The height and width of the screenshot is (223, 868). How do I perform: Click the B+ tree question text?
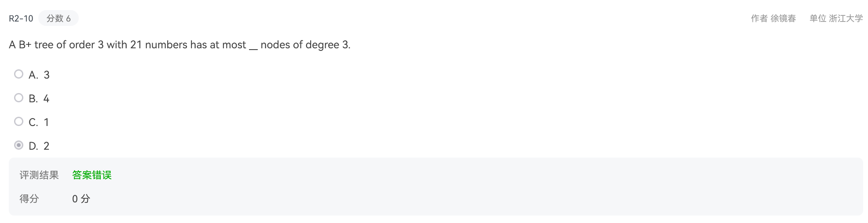[179, 45]
